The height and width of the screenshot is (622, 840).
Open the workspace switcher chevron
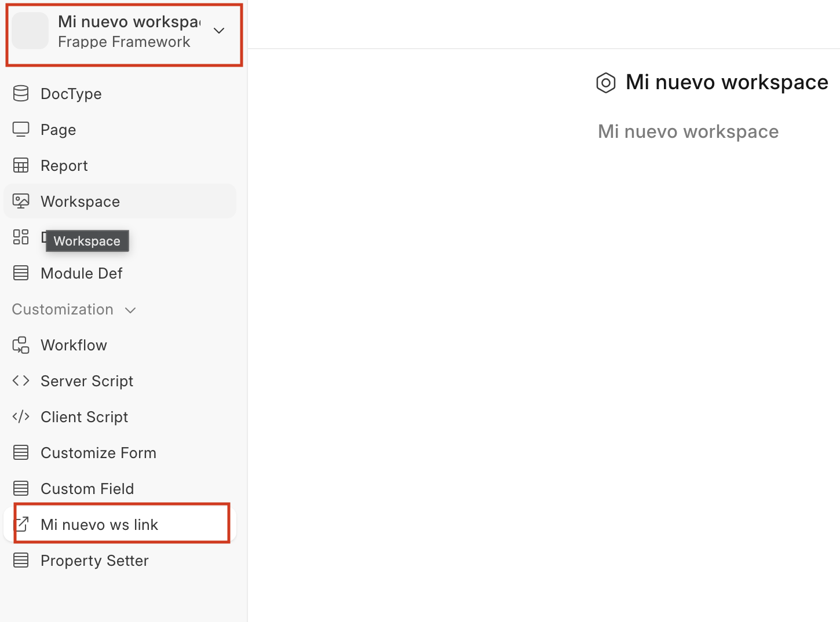(219, 31)
